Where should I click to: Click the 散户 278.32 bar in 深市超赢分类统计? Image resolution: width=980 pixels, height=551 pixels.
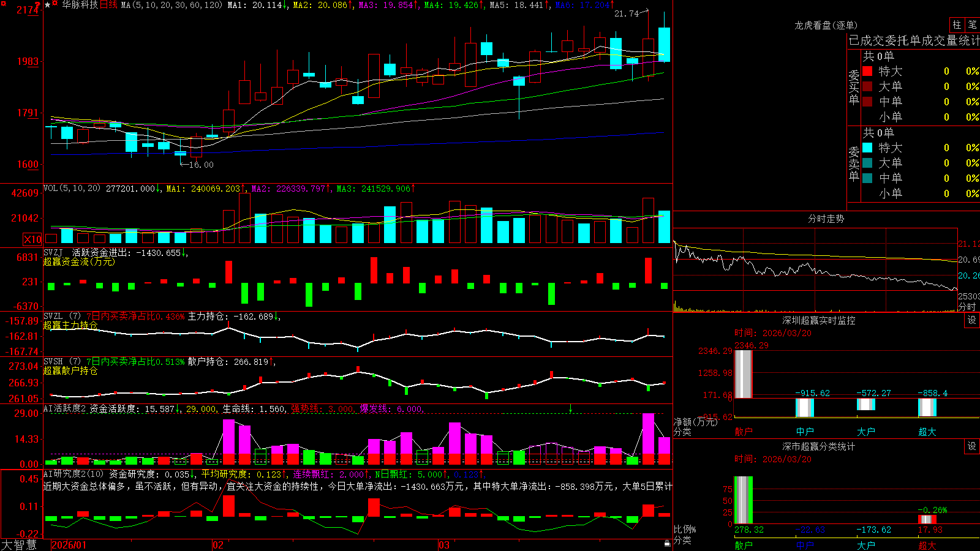(x=743, y=500)
